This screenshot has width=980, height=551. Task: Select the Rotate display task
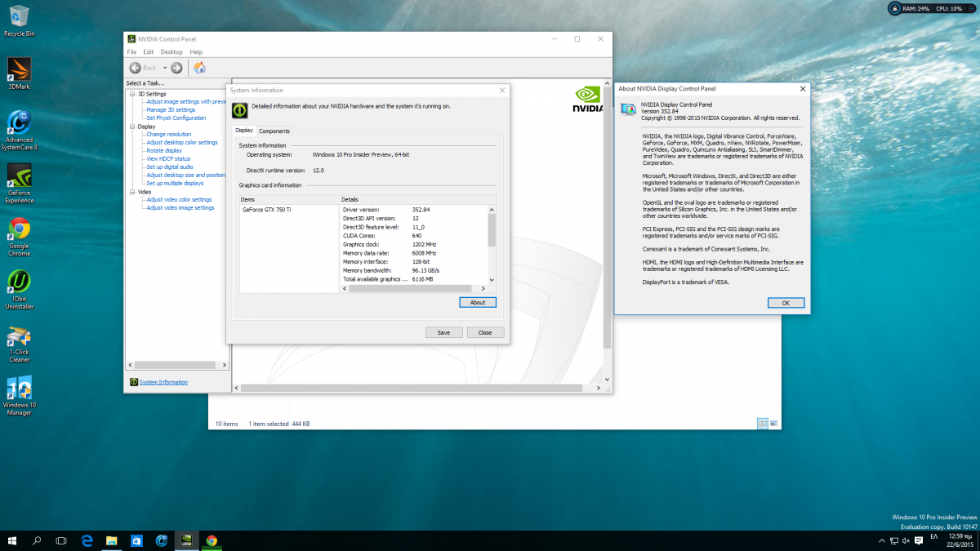tap(164, 150)
